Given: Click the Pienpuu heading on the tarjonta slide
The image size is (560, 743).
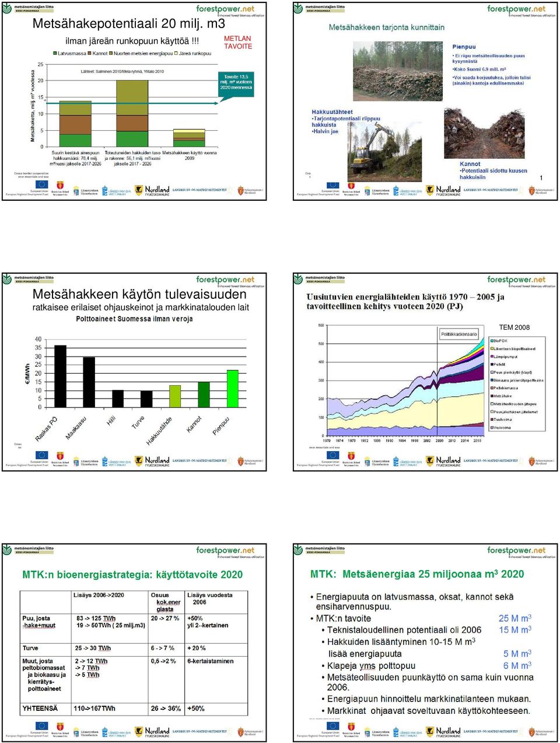Looking at the screenshot, I should [x=464, y=47].
